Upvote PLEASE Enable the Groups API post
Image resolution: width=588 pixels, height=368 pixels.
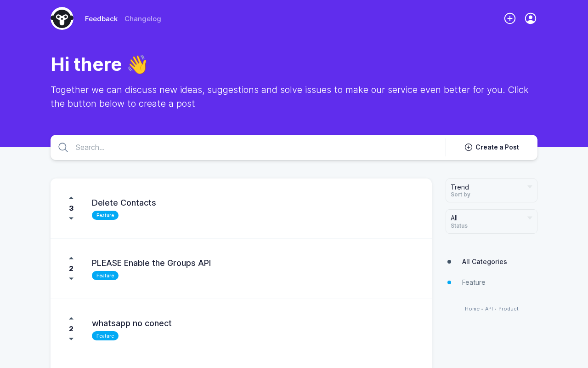(x=71, y=259)
